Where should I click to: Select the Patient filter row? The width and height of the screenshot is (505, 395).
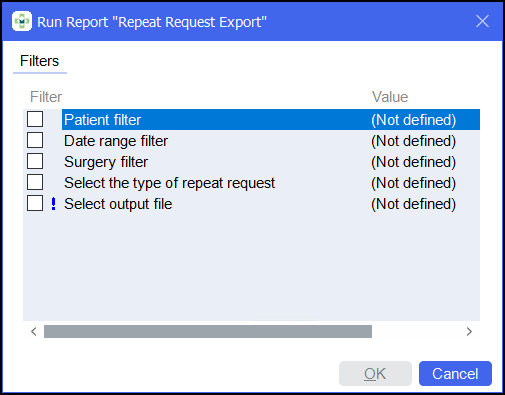coord(271,120)
